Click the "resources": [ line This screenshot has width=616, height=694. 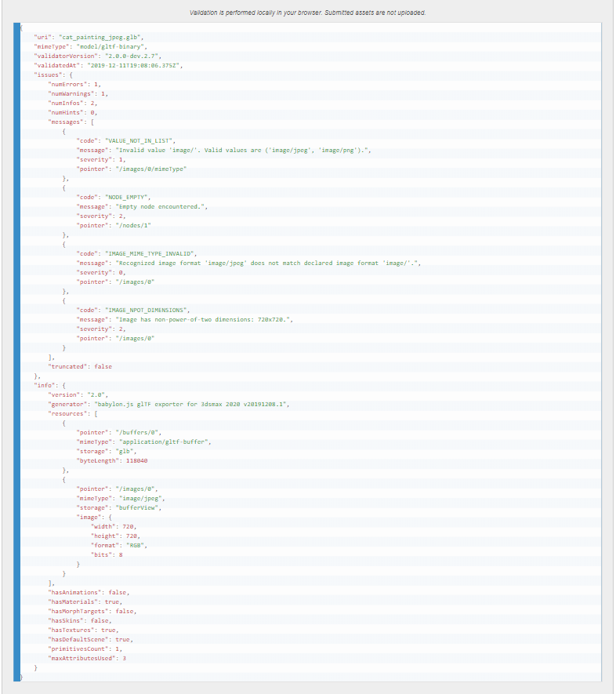(x=73, y=413)
